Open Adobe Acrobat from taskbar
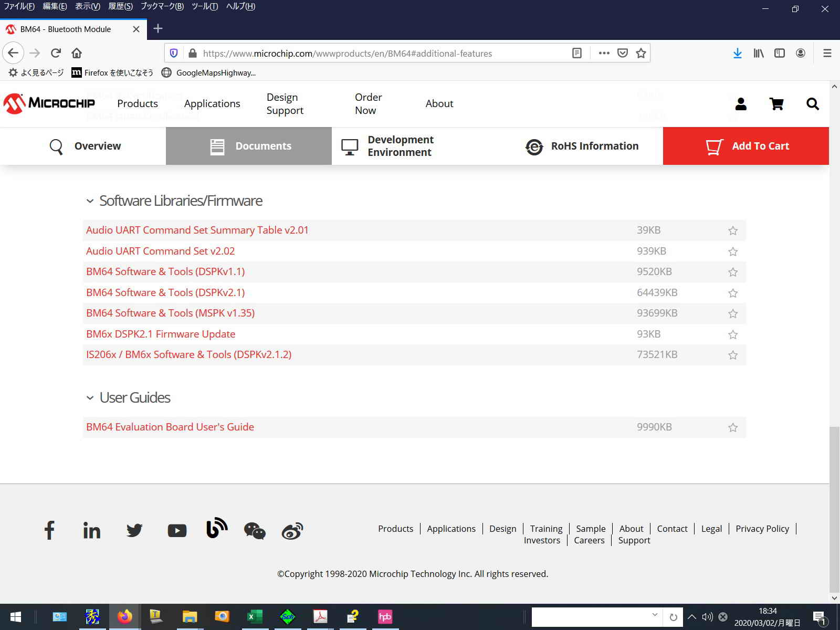This screenshot has width=840, height=630. click(x=320, y=617)
